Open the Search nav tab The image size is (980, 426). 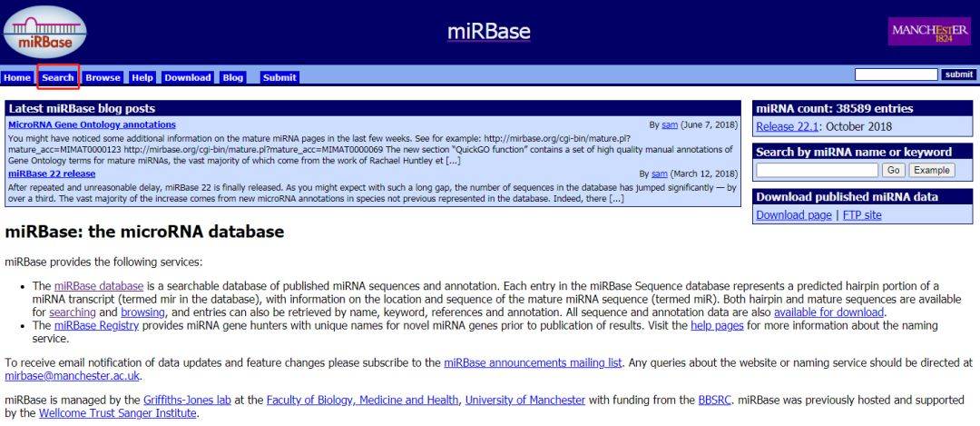[x=58, y=77]
